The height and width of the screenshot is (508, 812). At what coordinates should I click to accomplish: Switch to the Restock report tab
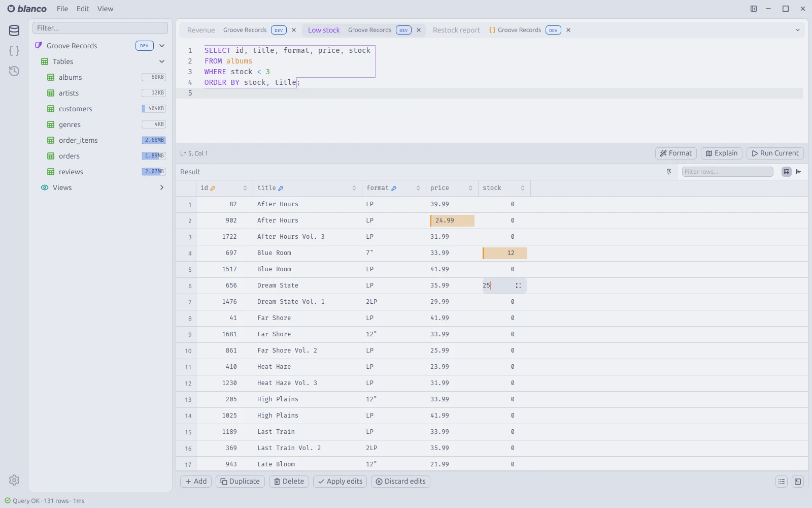pos(456,30)
